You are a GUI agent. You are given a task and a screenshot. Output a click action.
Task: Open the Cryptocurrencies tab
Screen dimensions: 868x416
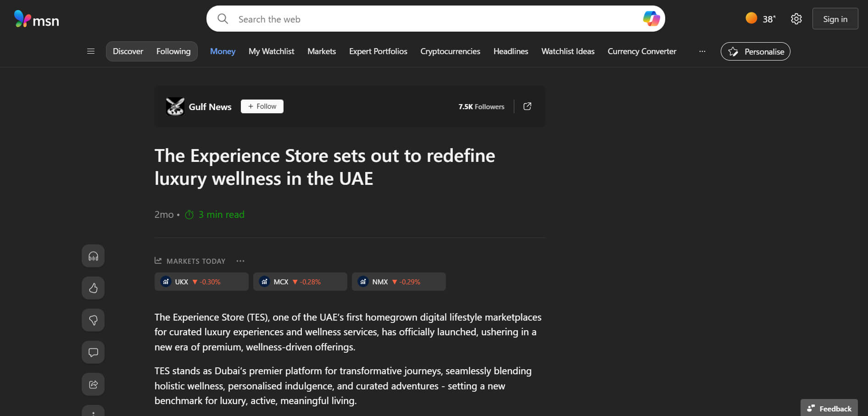[450, 51]
